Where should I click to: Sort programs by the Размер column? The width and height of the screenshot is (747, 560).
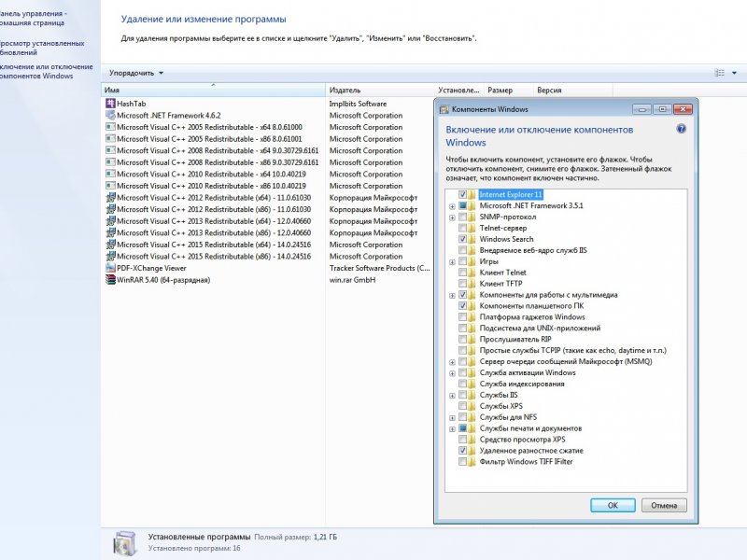tap(508, 90)
